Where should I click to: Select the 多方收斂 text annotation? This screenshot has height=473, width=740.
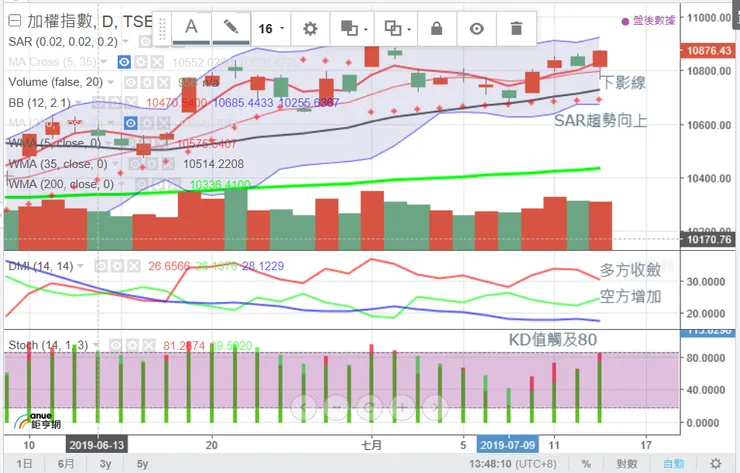[x=631, y=270]
